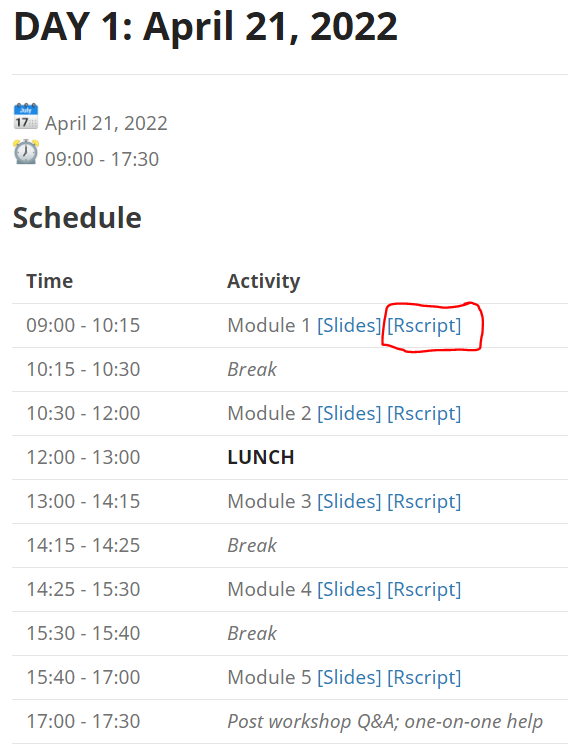The width and height of the screenshot is (568, 755).
Task: Click the 10:15 - 10:30 Break row
Action: 290,369
